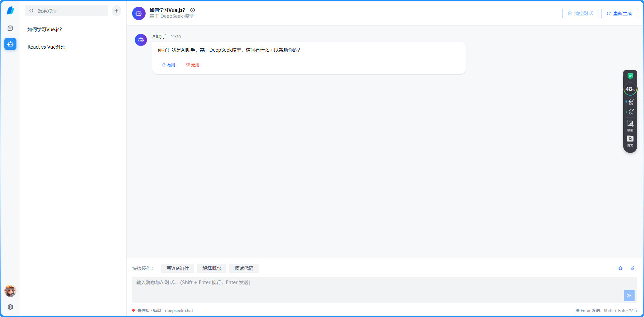The height and width of the screenshot is (317, 644).
Task: Open settings gear in sidebar
Action: click(10, 307)
